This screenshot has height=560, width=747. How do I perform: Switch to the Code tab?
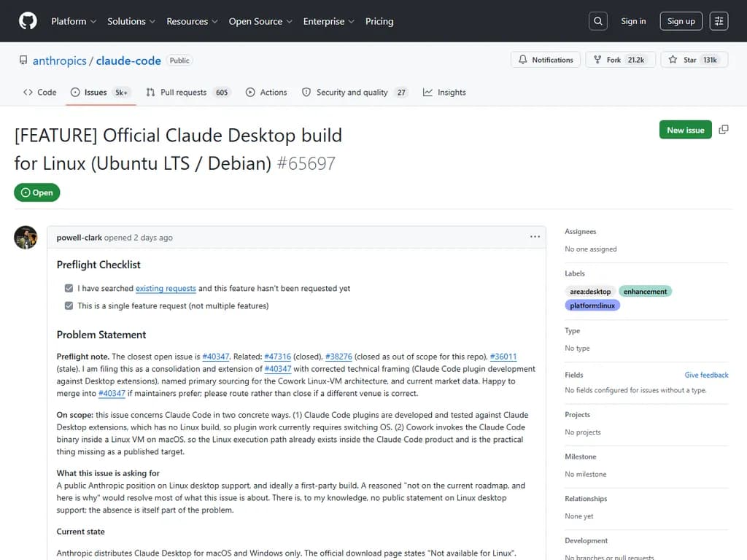pyautogui.click(x=40, y=93)
